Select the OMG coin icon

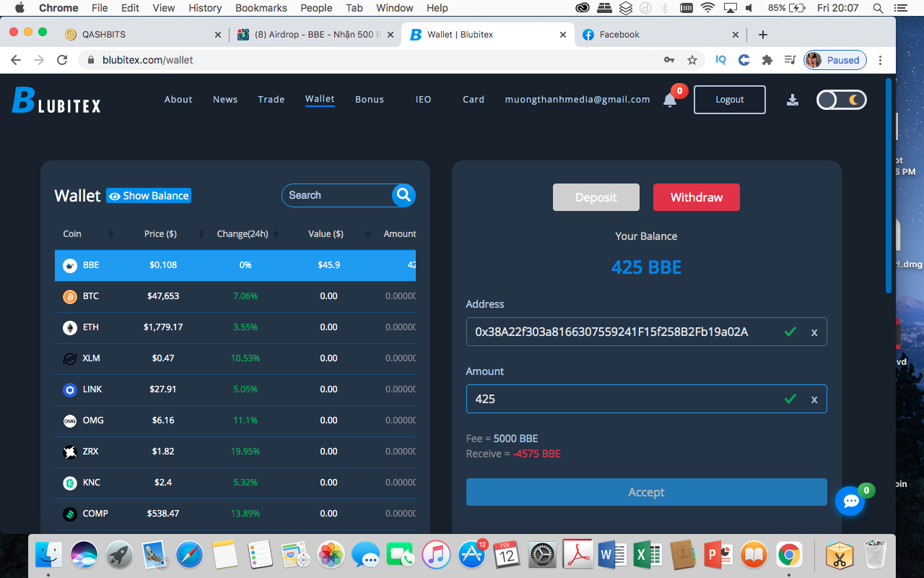coord(70,420)
